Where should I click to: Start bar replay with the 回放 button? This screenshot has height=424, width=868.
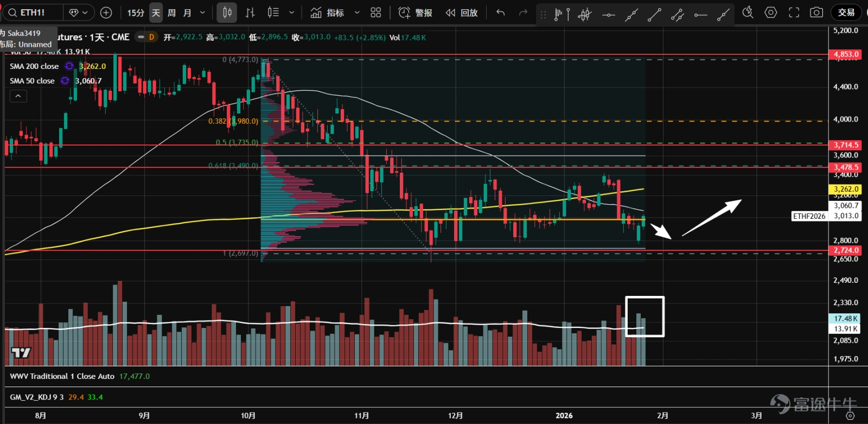[x=462, y=12]
